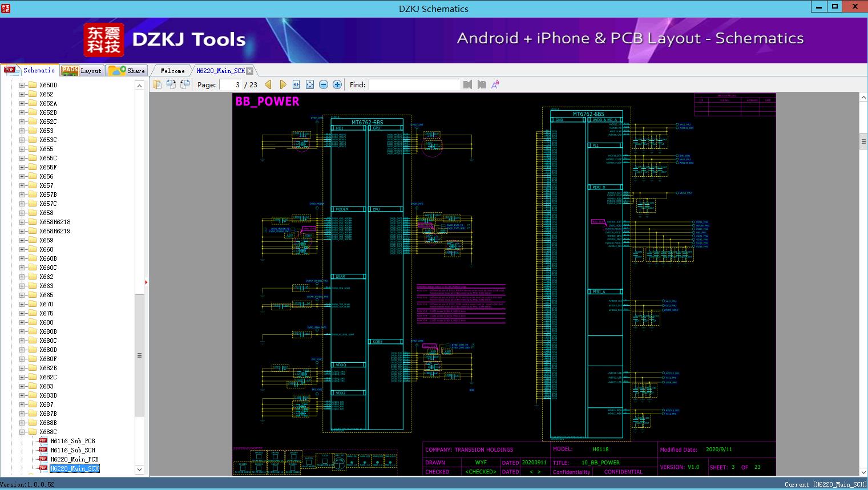
Task: Click the find next icon
Action: pyautogui.click(x=482, y=84)
